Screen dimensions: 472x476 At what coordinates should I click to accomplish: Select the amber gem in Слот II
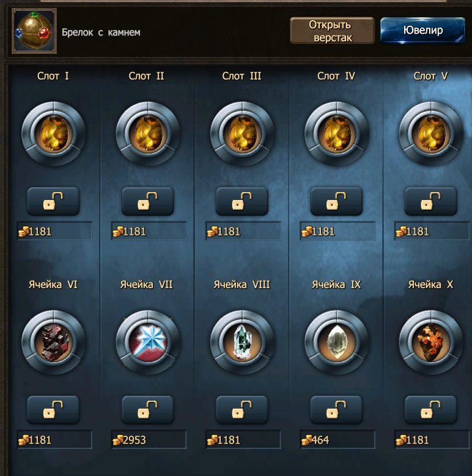click(x=148, y=133)
